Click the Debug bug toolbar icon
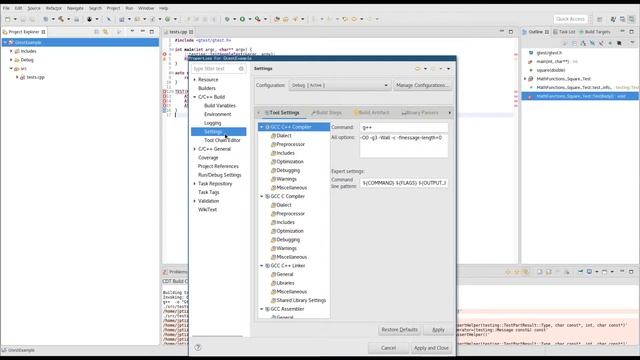This screenshot has width=640, height=360. tap(227, 19)
